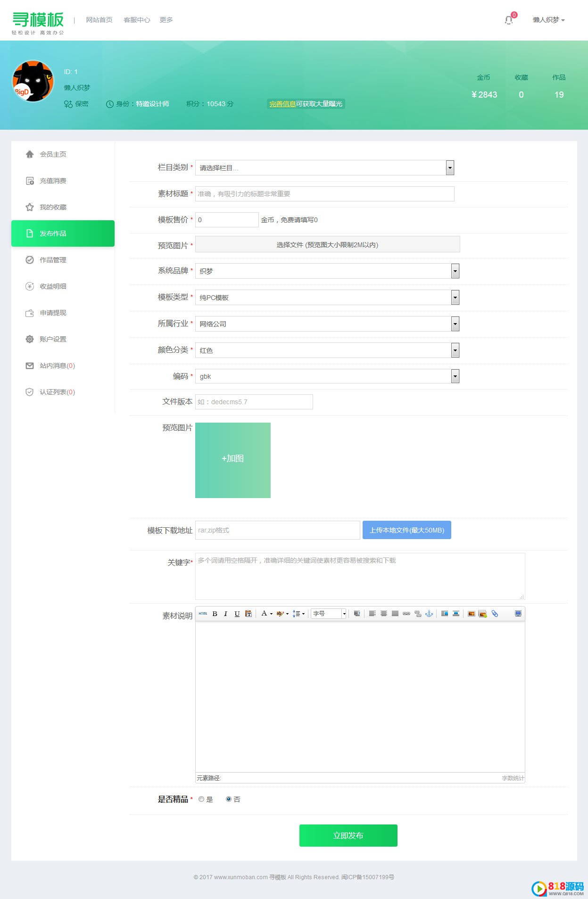Open 所属行业 dropdown showing 网络公司
The height and width of the screenshot is (899, 588).
tap(327, 324)
